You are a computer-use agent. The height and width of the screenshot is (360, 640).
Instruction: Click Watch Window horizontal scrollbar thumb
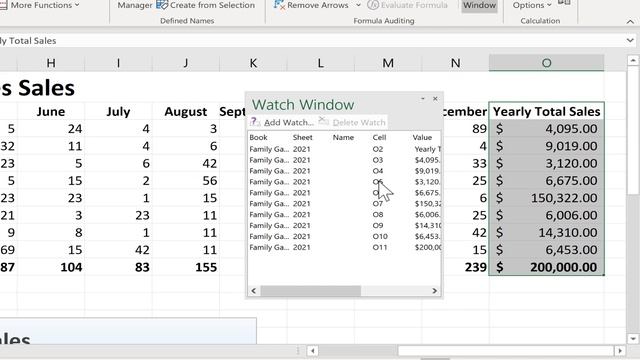[x=311, y=291]
